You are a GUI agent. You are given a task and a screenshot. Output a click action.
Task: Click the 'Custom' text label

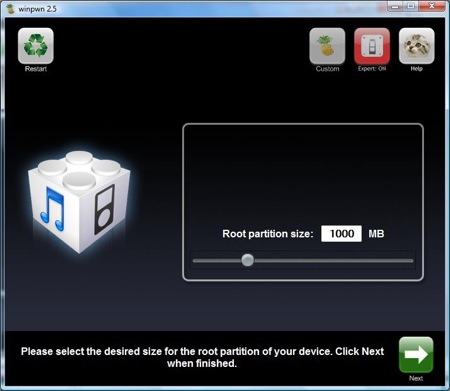327,69
